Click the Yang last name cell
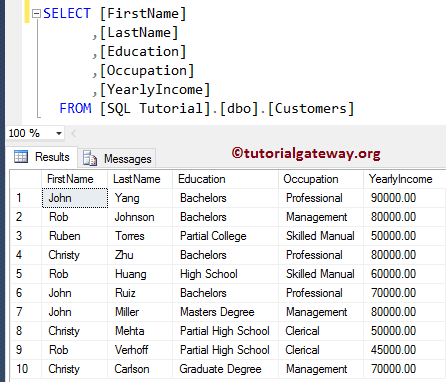 click(x=140, y=198)
